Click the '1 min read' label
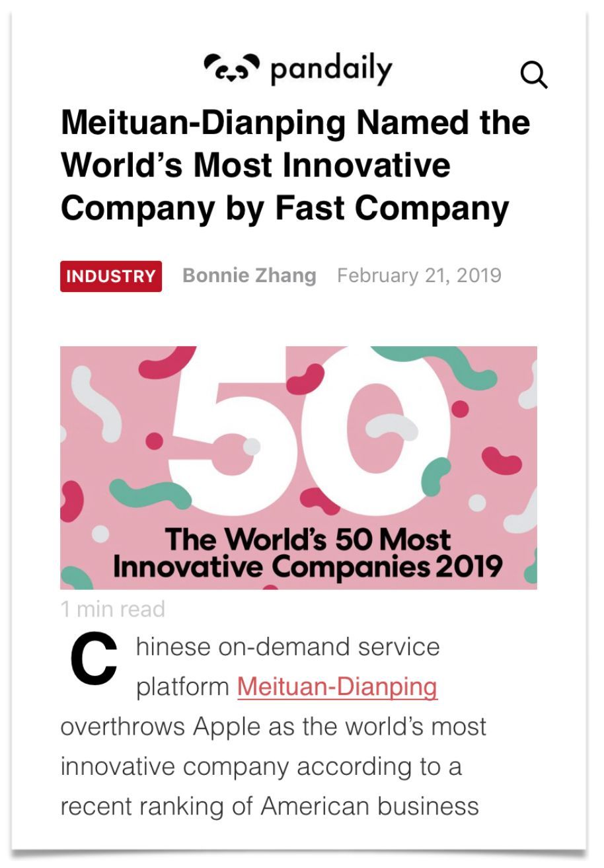Screen dimensions: 604x868 click(x=112, y=609)
